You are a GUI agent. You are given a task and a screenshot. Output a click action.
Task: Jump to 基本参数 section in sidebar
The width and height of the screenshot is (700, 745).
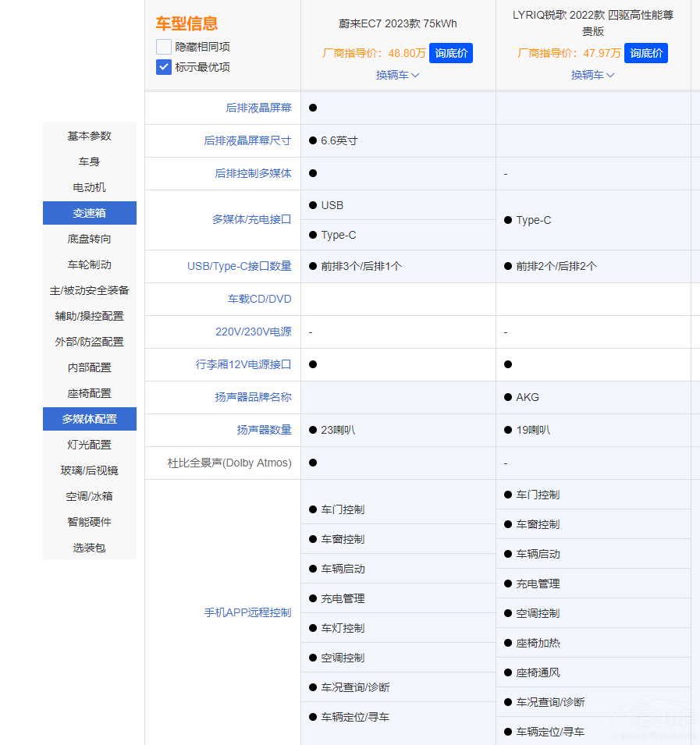[x=90, y=136]
